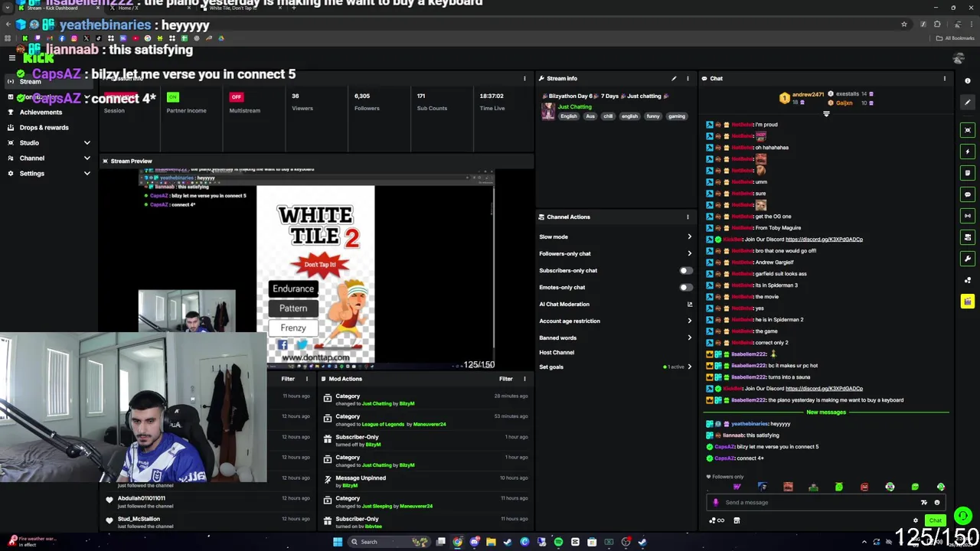Image resolution: width=980 pixels, height=551 pixels.
Task: Open activity feed Filter menu
Action: [x=288, y=379]
